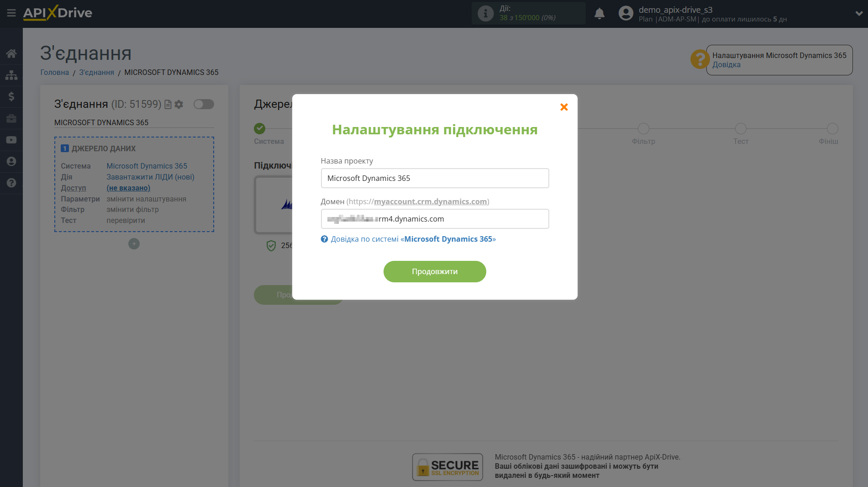
Task: Open the help question sidebar icon
Action: 11,183
